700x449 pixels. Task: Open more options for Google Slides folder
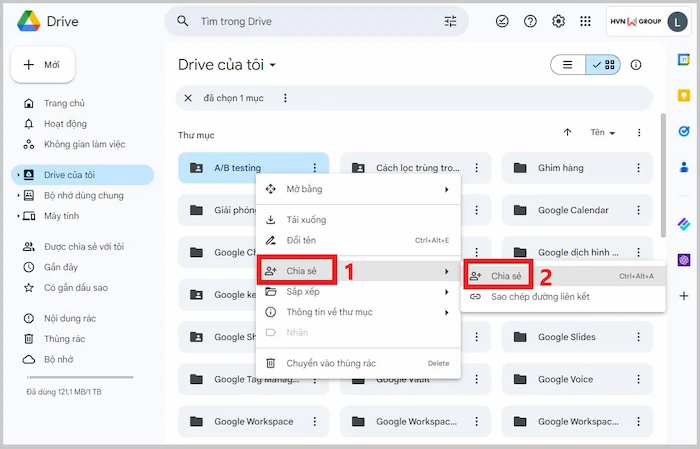pos(638,337)
